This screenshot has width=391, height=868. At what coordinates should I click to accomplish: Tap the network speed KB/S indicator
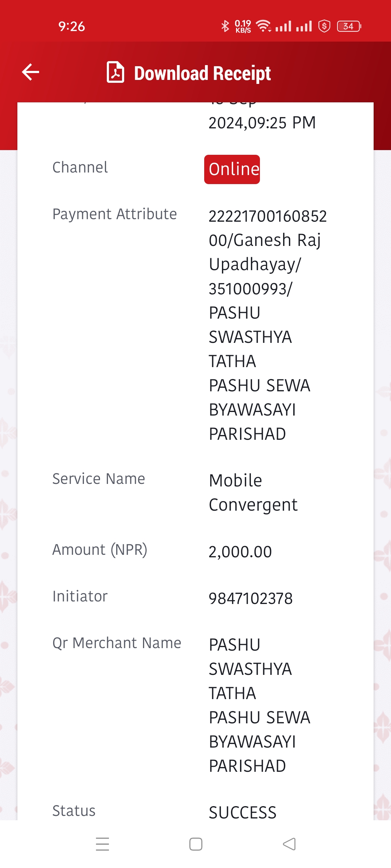[243, 26]
